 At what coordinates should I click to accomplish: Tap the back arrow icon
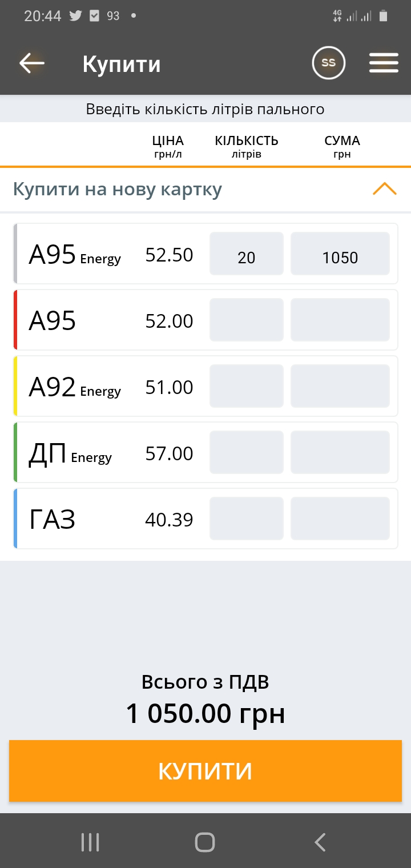click(x=32, y=63)
